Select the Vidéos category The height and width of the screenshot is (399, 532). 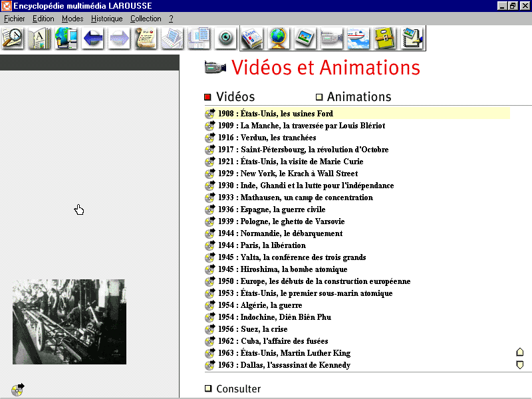[229, 97]
